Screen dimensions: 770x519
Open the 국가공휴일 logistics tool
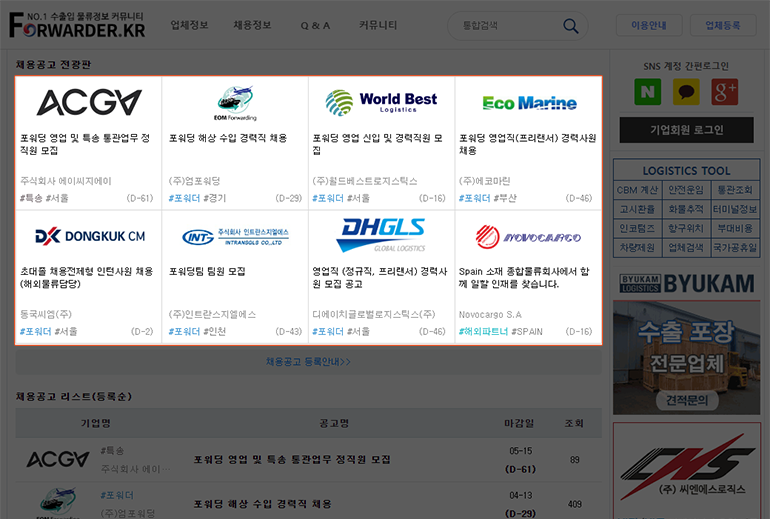coord(735,247)
